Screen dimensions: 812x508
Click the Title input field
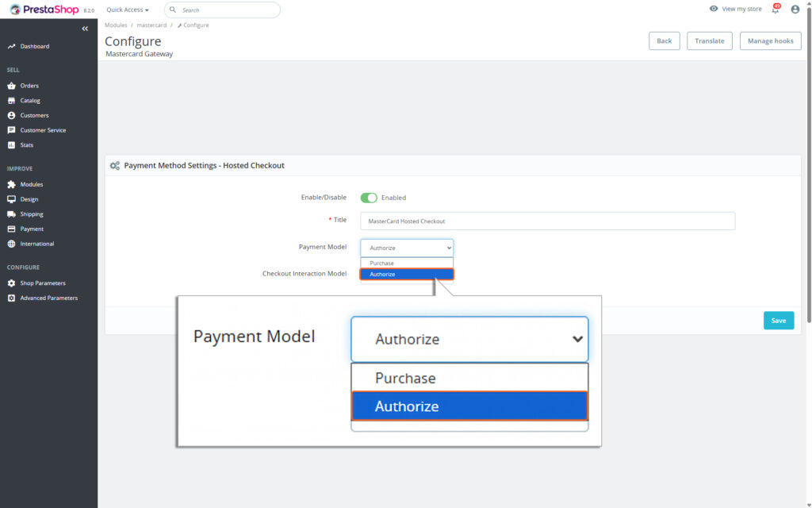pos(547,221)
